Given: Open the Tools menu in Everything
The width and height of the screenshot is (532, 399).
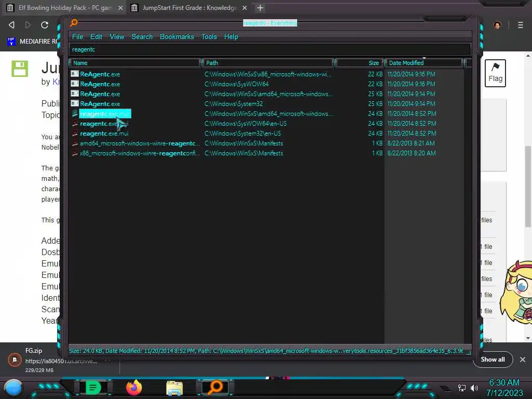Looking at the screenshot, I should click(x=209, y=37).
